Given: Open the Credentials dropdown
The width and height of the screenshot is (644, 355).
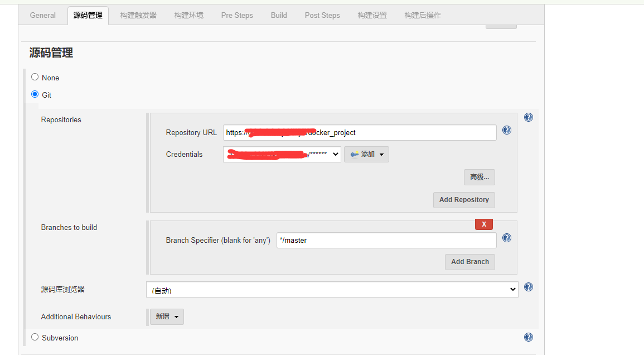Looking at the screenshot, I should (282, 154).
